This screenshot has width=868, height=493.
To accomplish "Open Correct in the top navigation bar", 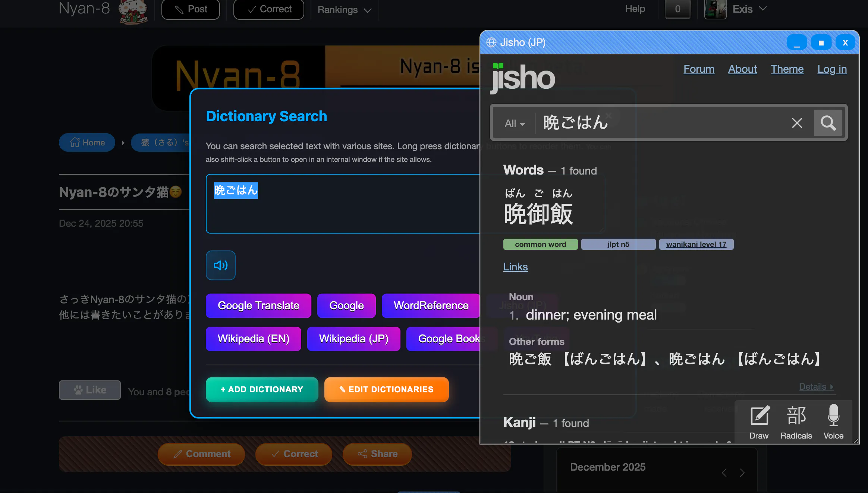I will (269, 9).
